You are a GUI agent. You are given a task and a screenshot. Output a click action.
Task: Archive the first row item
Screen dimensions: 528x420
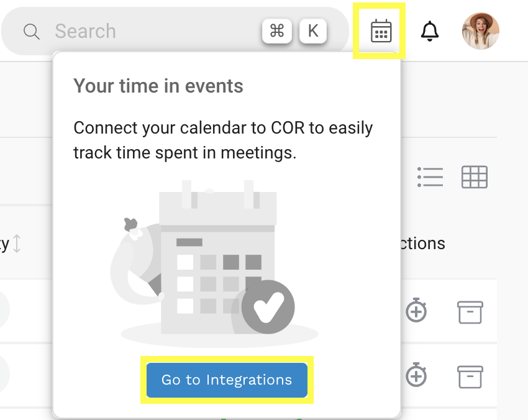point(470,311)
